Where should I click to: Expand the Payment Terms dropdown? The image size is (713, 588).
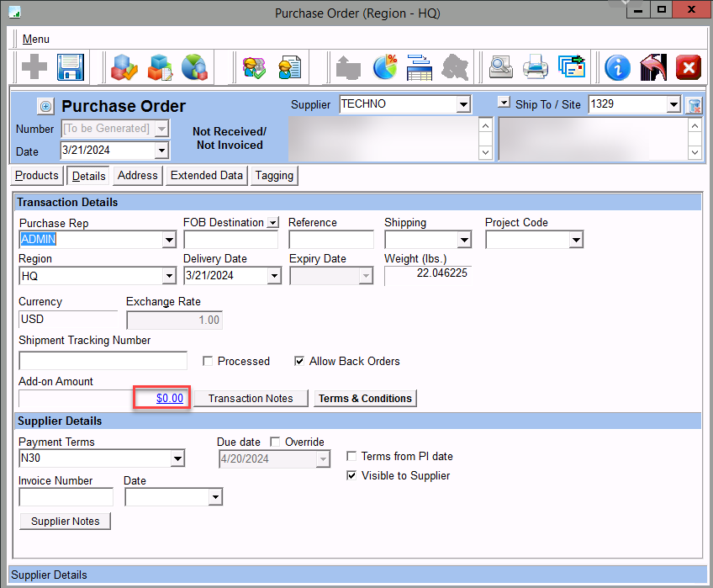(177, 458)
